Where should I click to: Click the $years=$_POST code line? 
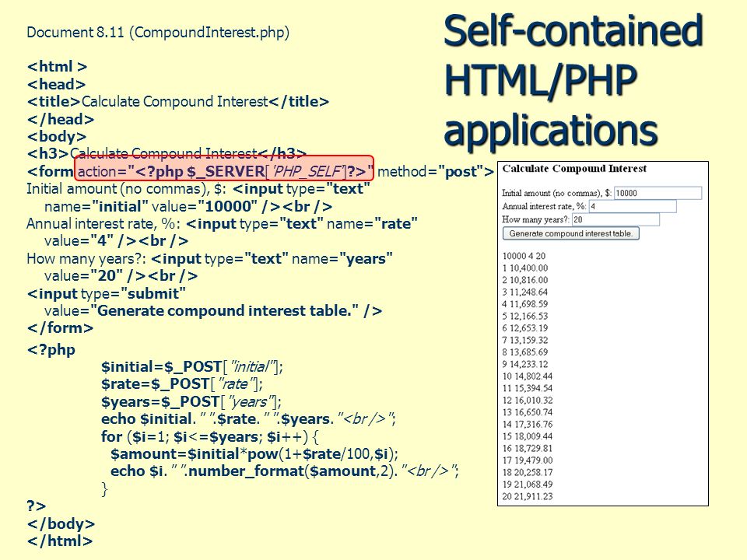tap(191, 401)
